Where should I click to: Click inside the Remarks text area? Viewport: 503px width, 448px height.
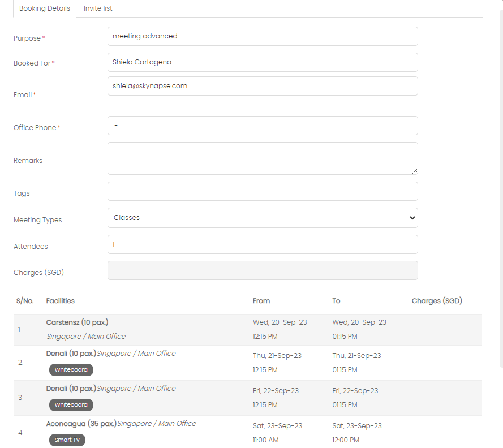pyautogui.click(x=263, y=158)
